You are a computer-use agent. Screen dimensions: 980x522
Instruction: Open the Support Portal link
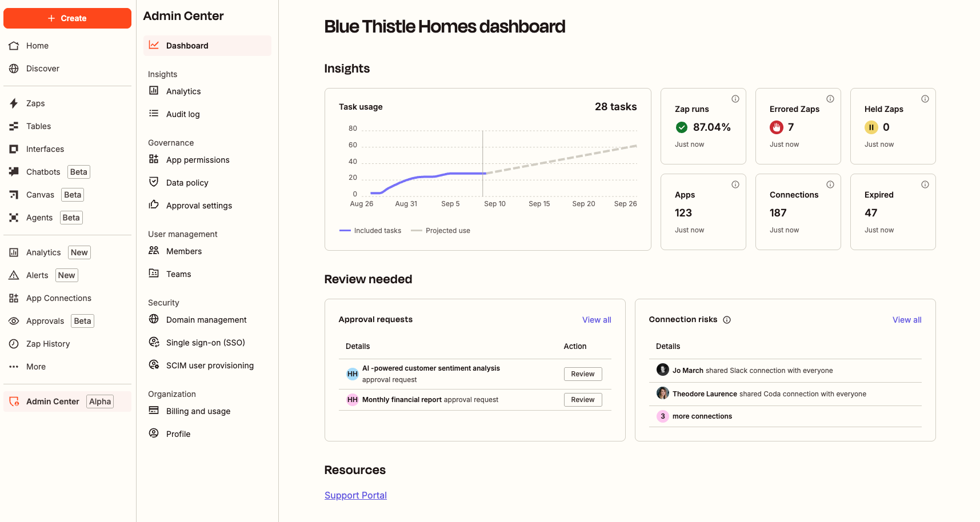coord(355,495)
